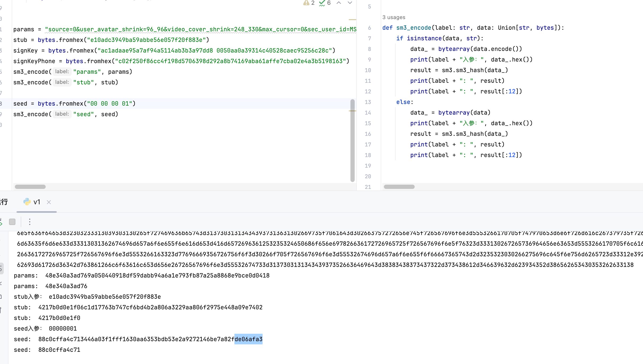643x364 pixels.
Task: Click the green typo checkmark indicator
Action: (x=322, y=3)
